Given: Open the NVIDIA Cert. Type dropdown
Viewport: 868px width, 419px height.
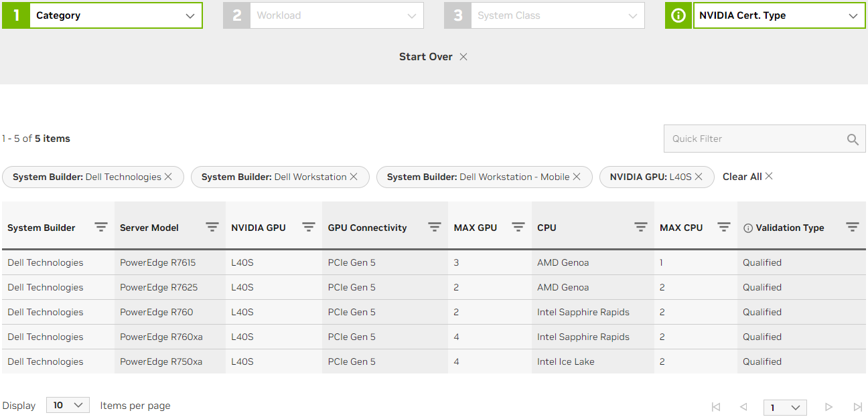Looking at the screenshot, I should [x=779, y=15].
